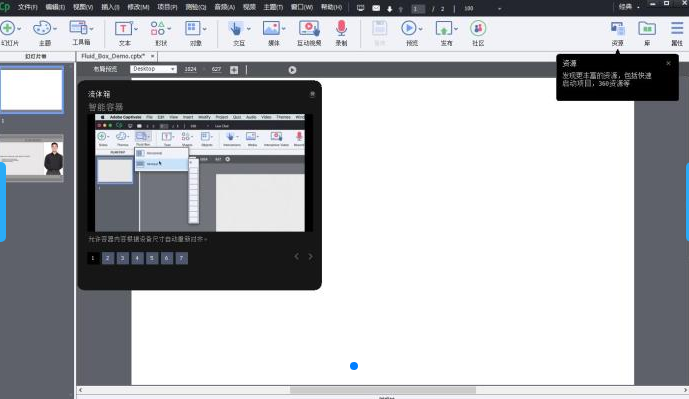This screenshot has height=399, width=689.
Task: Click the 对象 (Objects) toolbar icon
Action: click(192, 28)
